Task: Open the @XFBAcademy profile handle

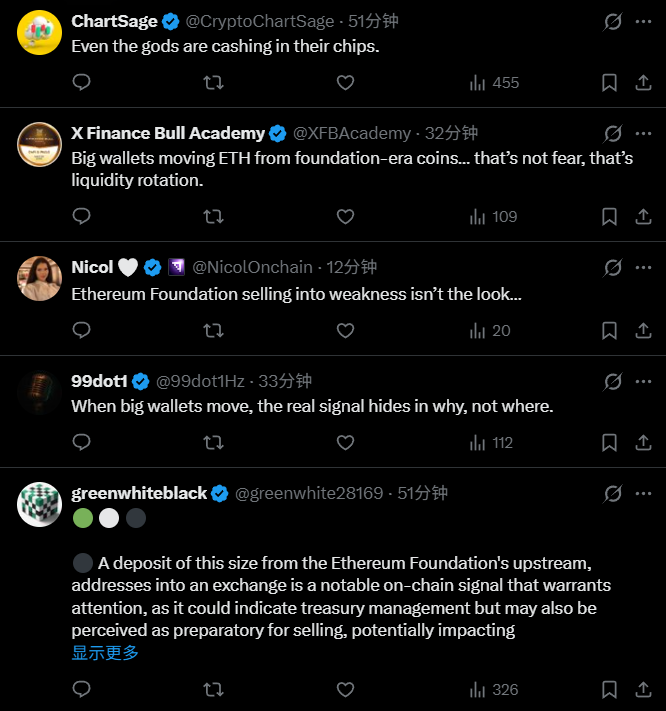Action: coord(352,133)
